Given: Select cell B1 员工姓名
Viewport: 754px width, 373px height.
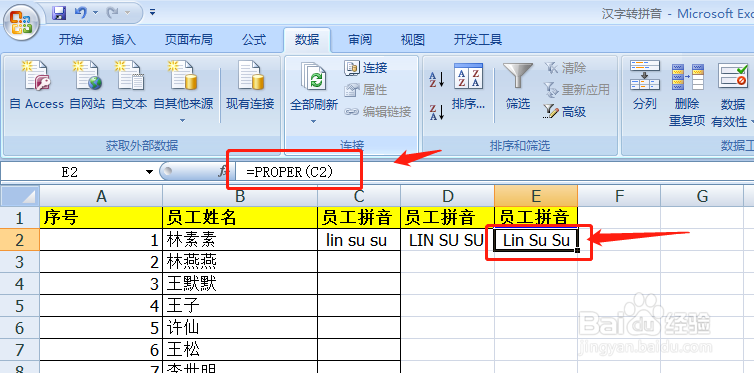Looking at the screenshot, I should (x=240, y=218).
